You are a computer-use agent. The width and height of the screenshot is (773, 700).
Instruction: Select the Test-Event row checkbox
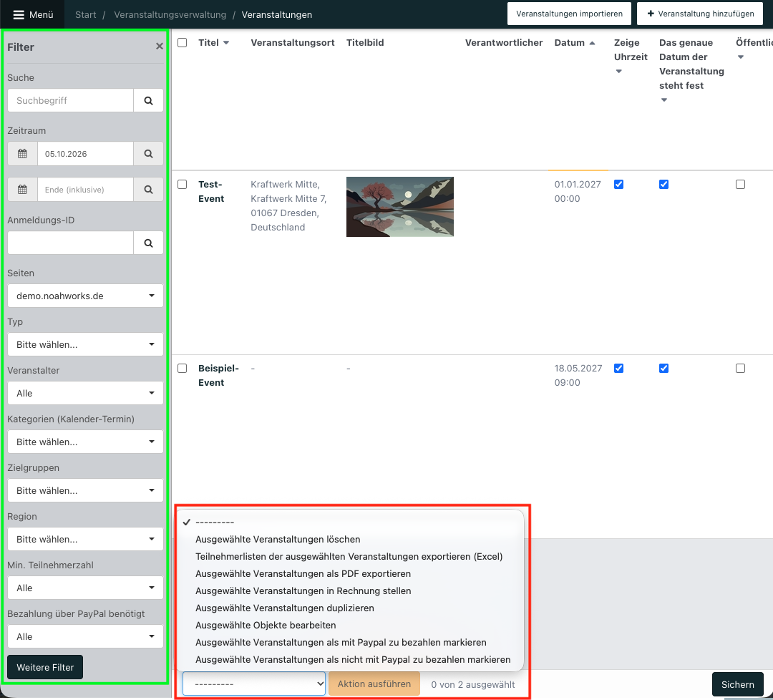183,185
